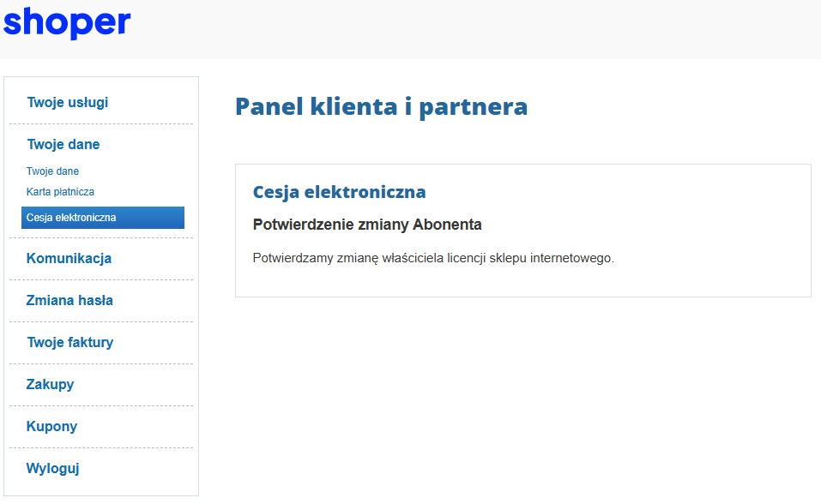Select the bold Twoje dane sidebar header

63,145
